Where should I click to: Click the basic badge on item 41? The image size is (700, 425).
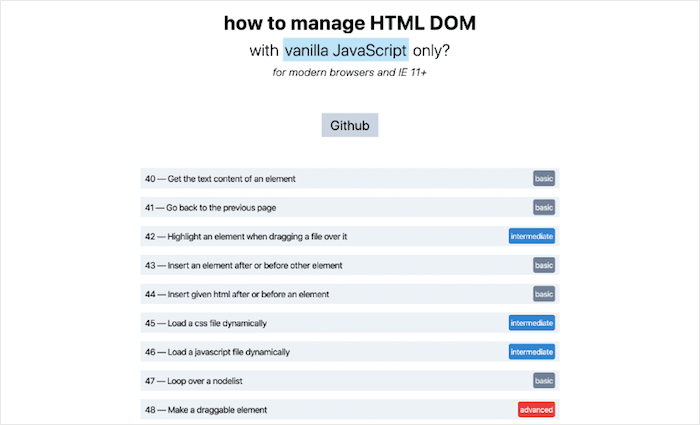pos(543,208)
